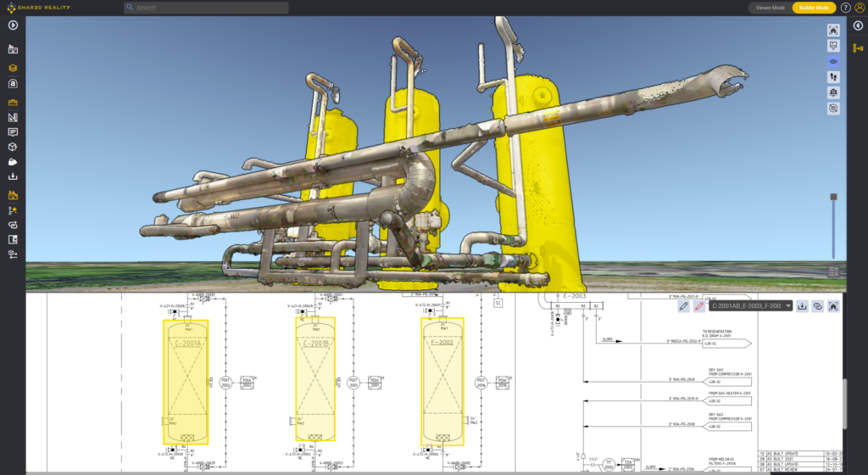Image resolution: width=868 pixels, height=475 pixels.
Task: Open the yellow layers stack icon
Action: click(x=13, y=68)
